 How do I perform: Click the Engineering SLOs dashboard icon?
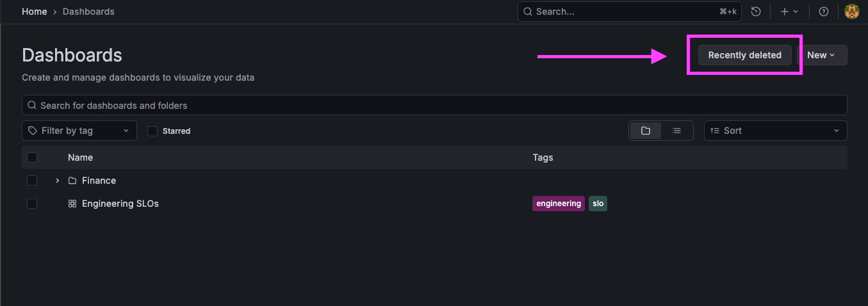point(72,204)
